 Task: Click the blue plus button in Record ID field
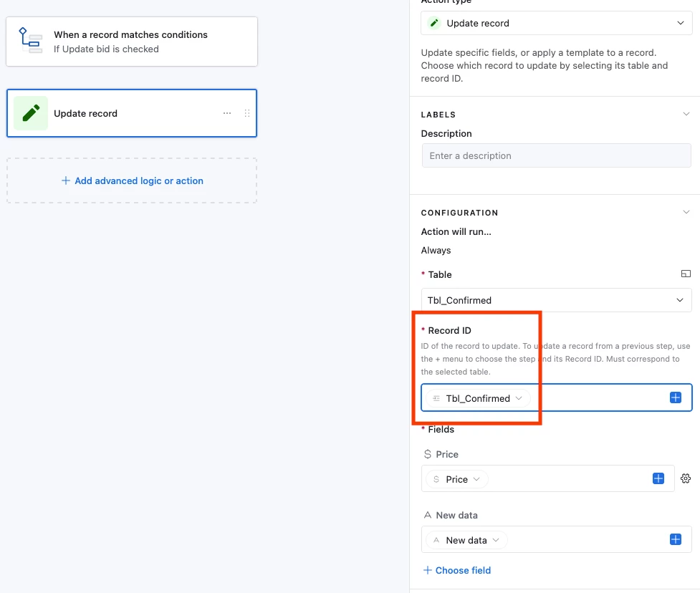pyautogui.click(x=676, y=397)
